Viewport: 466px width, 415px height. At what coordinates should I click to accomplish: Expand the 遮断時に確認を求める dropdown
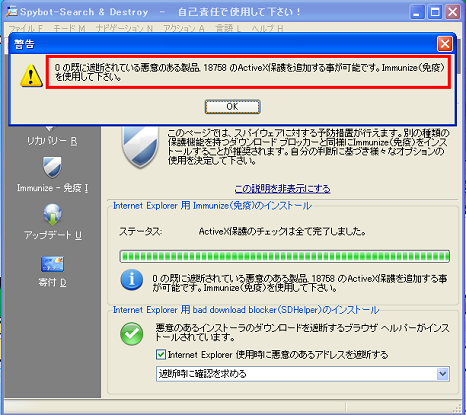pyautogui.click(x=443, y=374)
